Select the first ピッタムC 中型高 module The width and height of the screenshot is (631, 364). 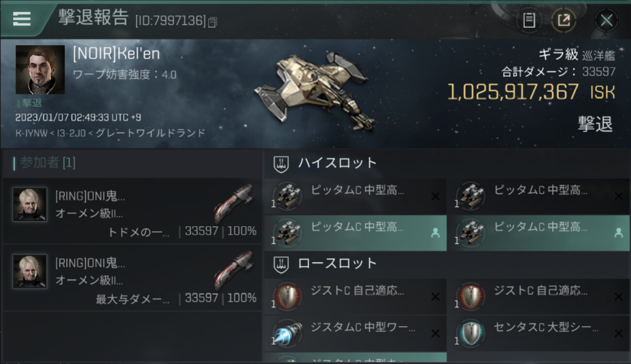355,196
